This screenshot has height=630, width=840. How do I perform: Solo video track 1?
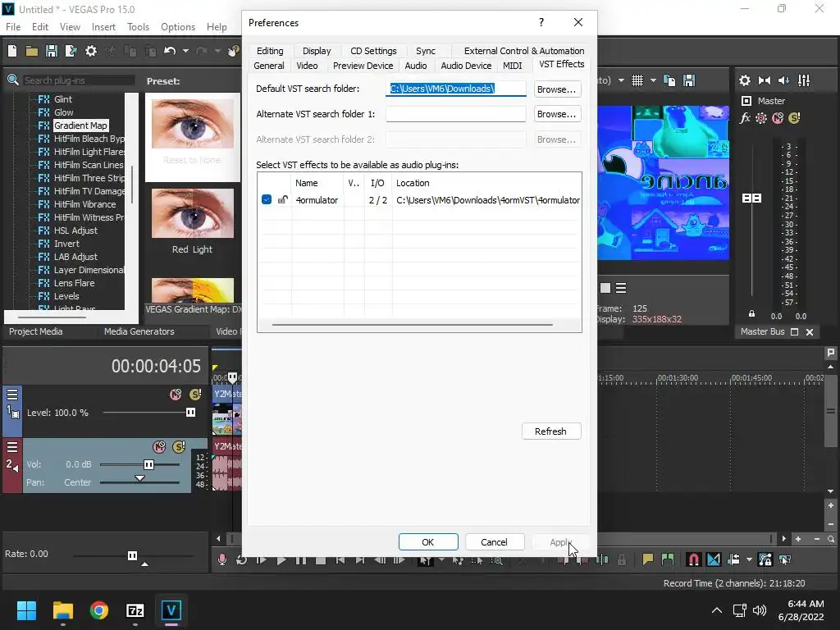pyautogui.click(x=195, y=395)
